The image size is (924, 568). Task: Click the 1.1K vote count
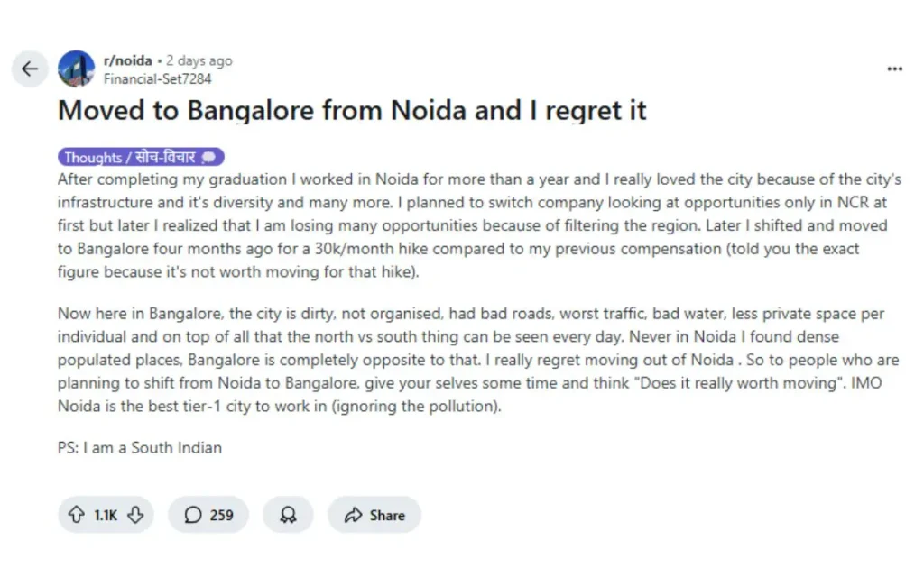click(106, 516)
